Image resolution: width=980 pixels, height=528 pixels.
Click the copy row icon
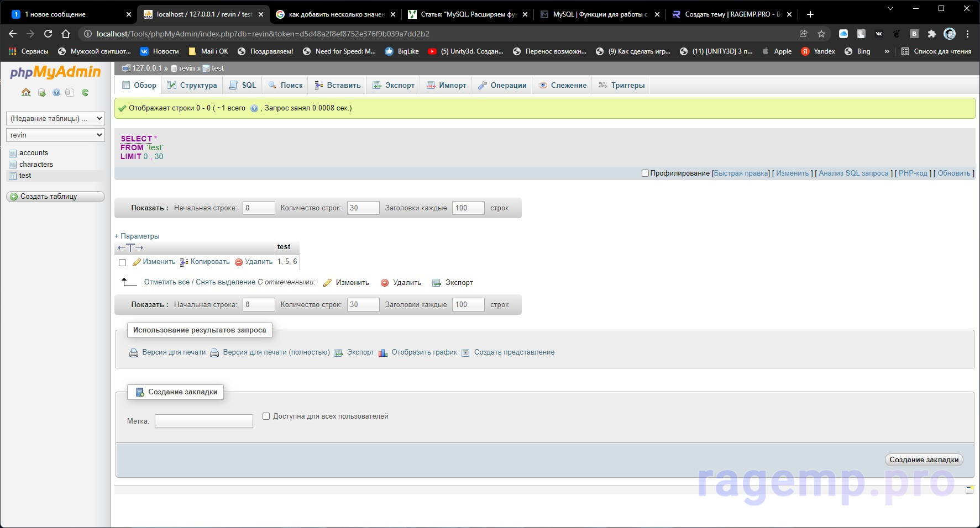184,262
